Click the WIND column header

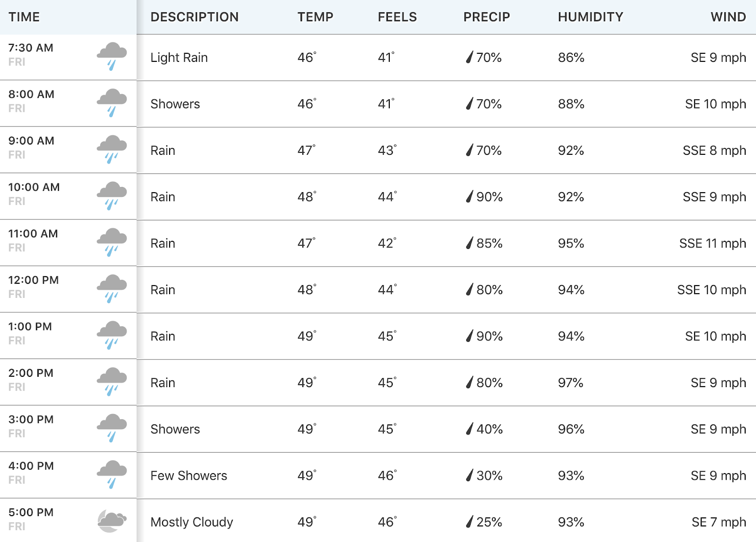coord(728,17)
